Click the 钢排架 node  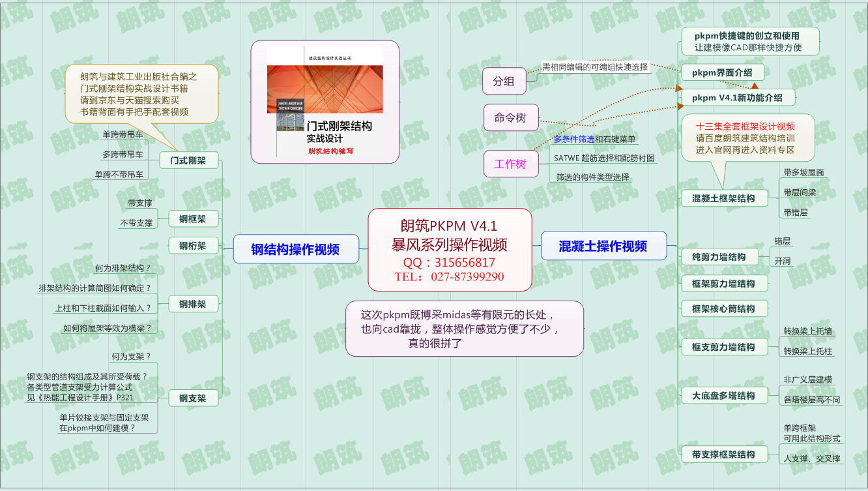(x=192, y=304)
